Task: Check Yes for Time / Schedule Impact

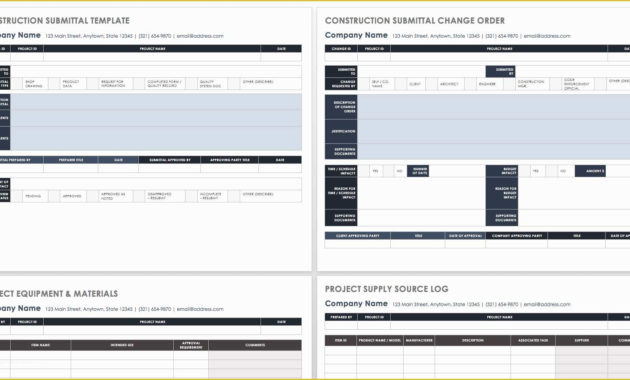Action: pos(363,171)
